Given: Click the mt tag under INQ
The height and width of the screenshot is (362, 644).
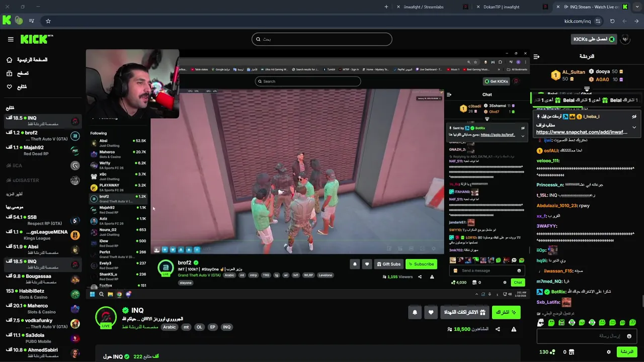Looking at the screenshot, I should 186,327.
